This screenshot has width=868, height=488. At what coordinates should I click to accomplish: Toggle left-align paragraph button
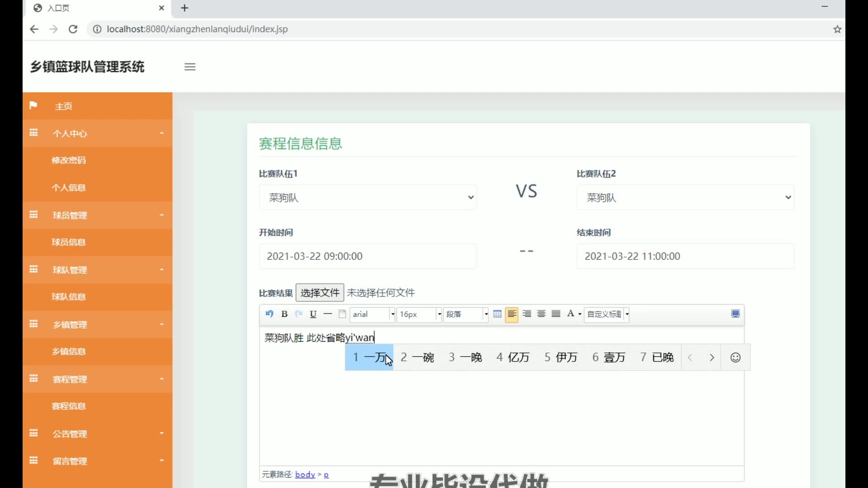tap(512, 314)
